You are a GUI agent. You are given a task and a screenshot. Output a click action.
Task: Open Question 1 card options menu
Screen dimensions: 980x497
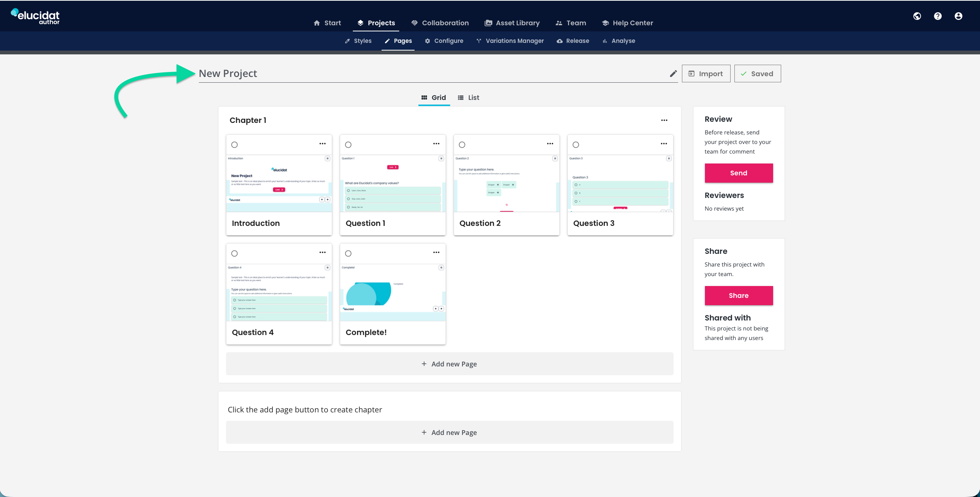coord(436,144)
